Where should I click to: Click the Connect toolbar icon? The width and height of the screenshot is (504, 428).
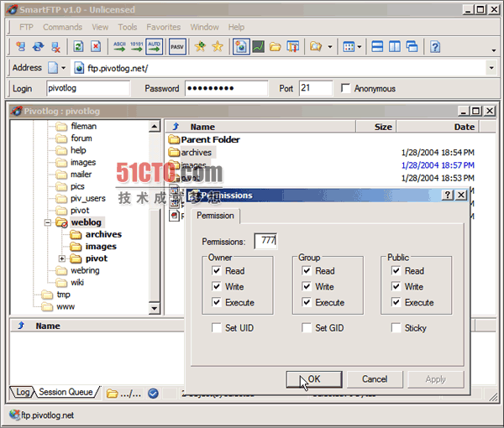21,47
